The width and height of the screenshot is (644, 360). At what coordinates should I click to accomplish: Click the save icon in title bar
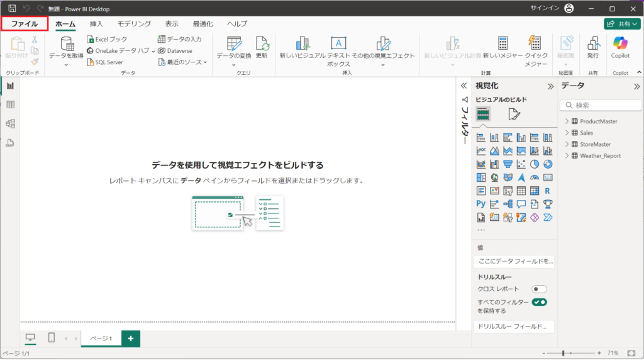pos(12,8)
